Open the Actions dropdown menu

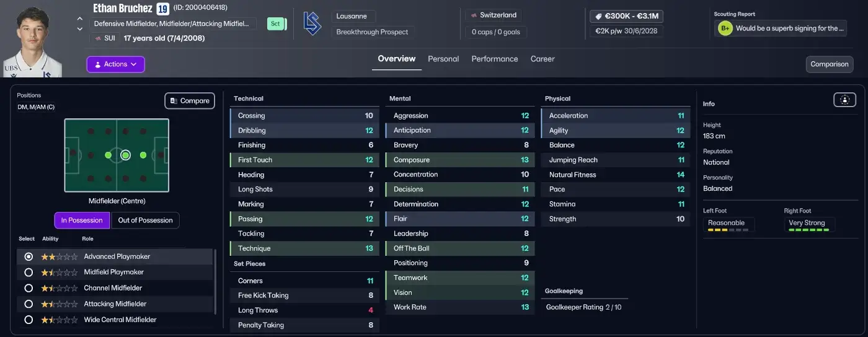pyautogui.click(x=115, y=64)
